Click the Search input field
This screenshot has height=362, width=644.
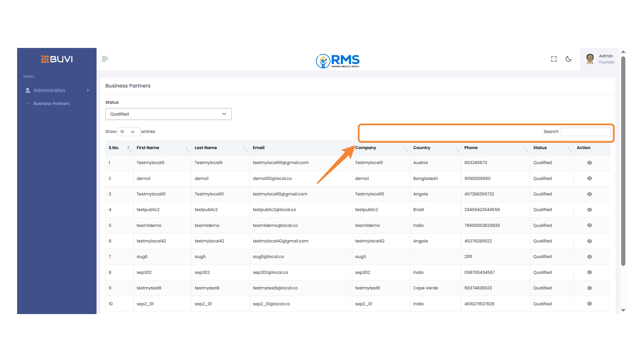[x=585, y=132]
